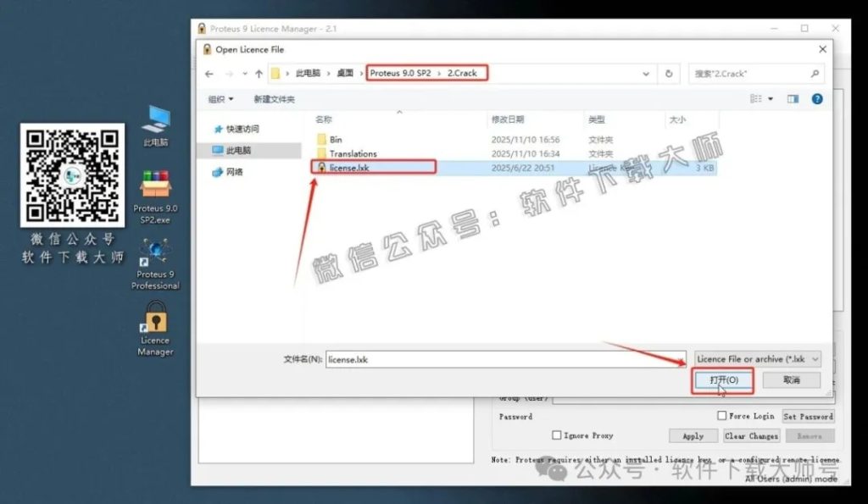Open the Help question mark icon

click(x=816, y=99)
